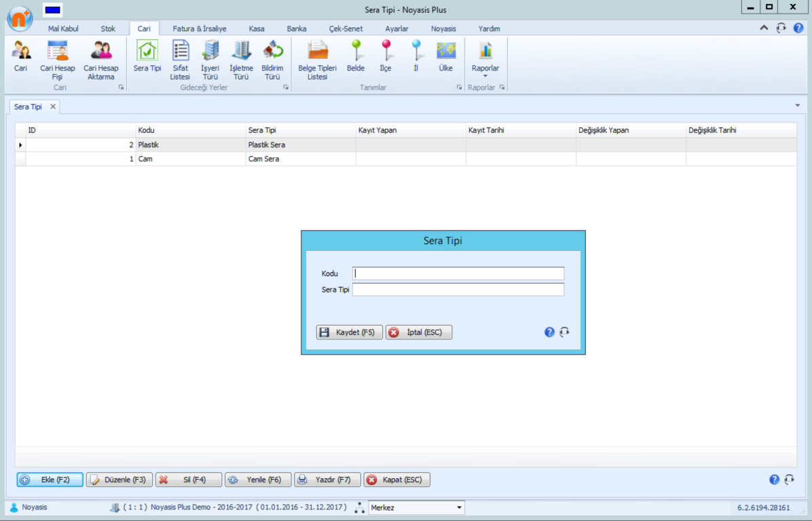Open the tab list dropdown arrow
The image size is (812, 521).
[x=798, y=106]
